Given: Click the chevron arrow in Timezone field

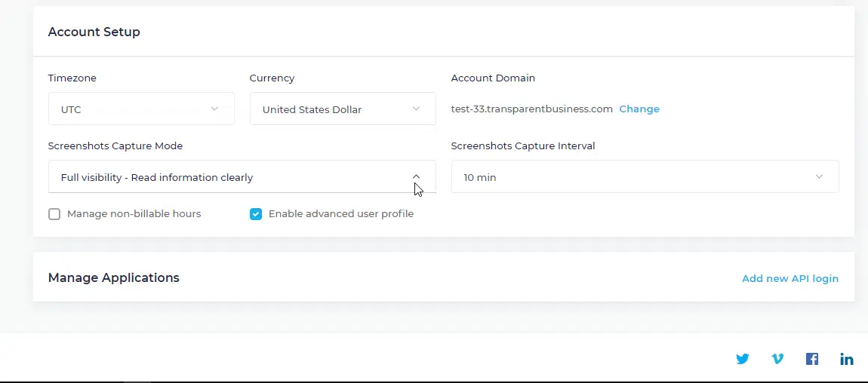Looking at the screenshot, I should (x=215, y=109).
